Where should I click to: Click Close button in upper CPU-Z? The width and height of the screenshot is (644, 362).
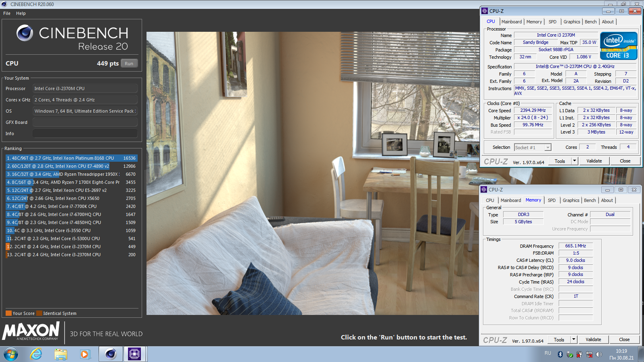[625, 161]
